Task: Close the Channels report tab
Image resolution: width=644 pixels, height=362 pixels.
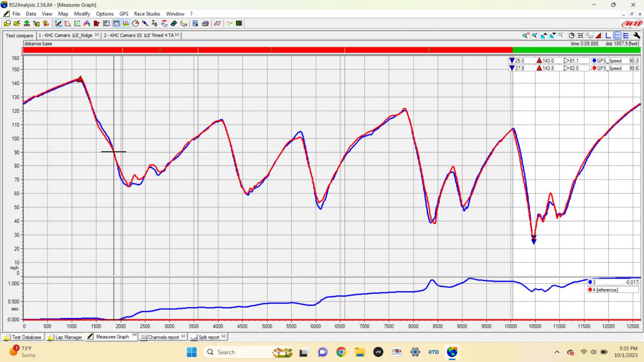Action: tap(183, 337)
